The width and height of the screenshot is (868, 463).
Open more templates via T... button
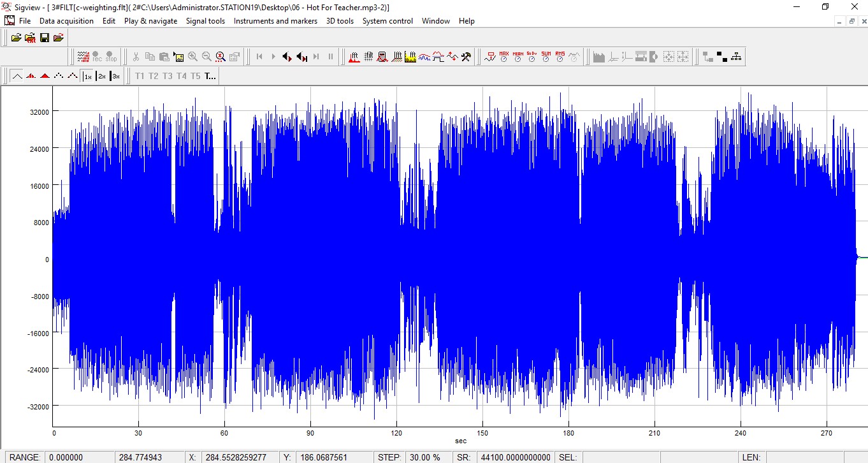210,76
